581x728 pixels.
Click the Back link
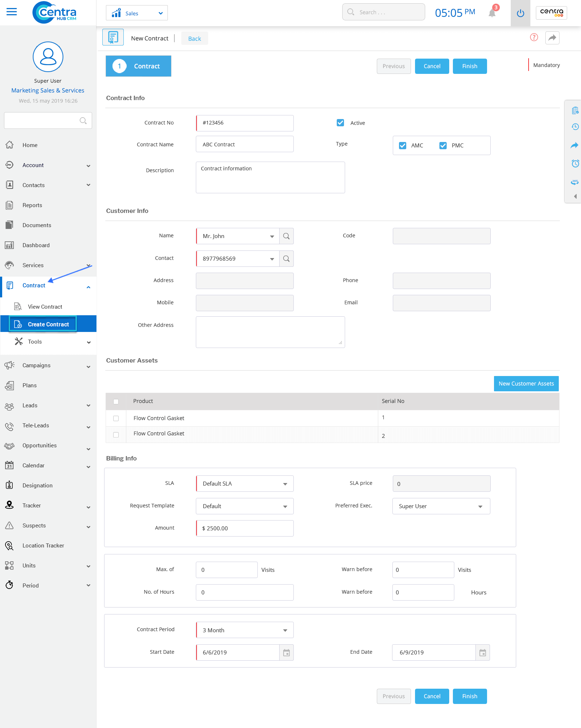click(194, 39)
